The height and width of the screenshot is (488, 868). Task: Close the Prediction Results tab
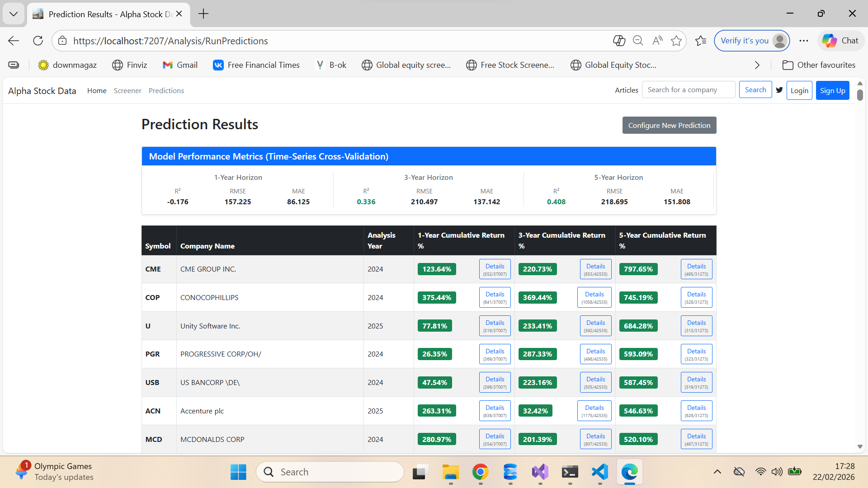(179, 14)
